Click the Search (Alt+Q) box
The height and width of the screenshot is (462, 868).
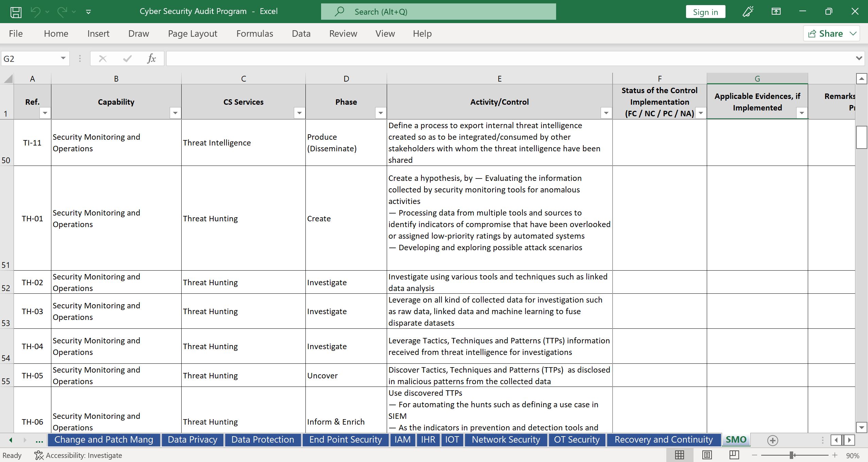(x=438, y=12)
